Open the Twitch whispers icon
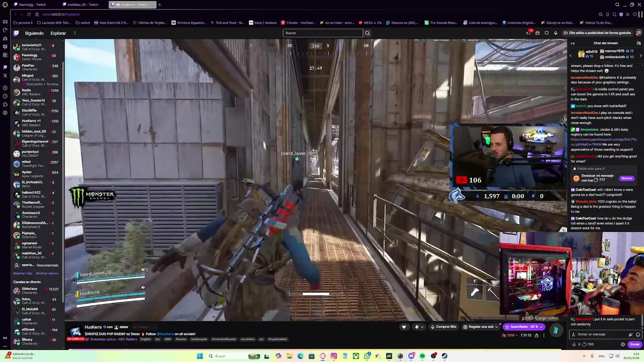The height and width of the screenshot is (362, 644). click(546, 33)
